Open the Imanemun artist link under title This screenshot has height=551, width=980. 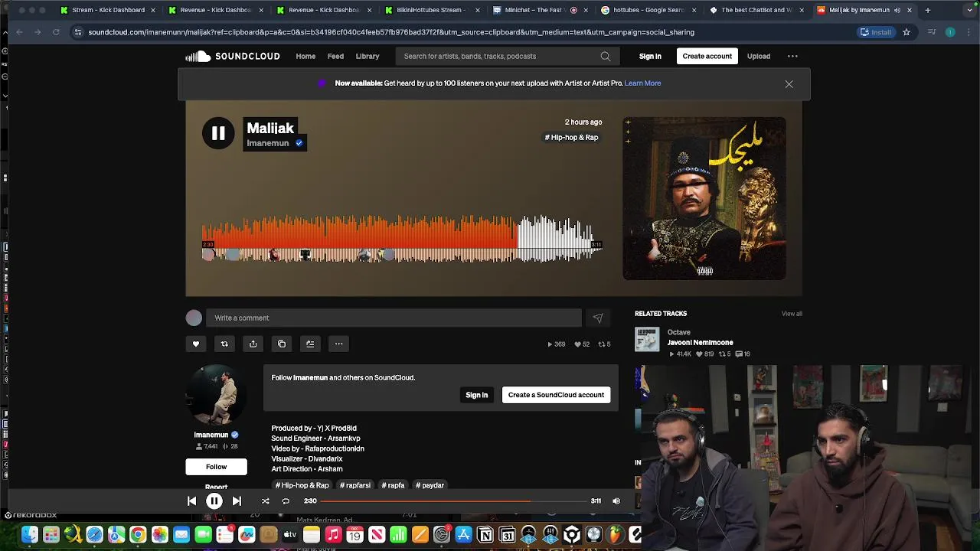tap(268, 143)
